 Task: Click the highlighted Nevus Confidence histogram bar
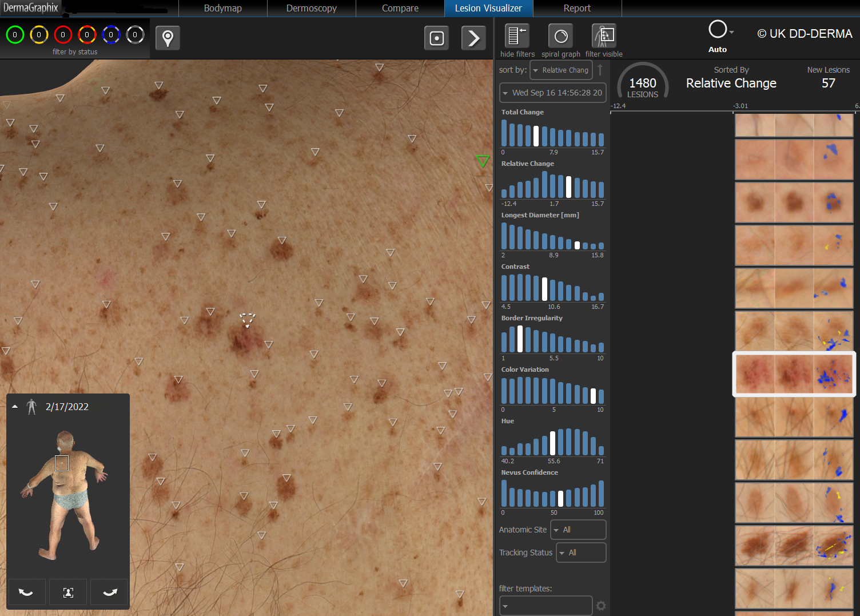pos(560,499)
